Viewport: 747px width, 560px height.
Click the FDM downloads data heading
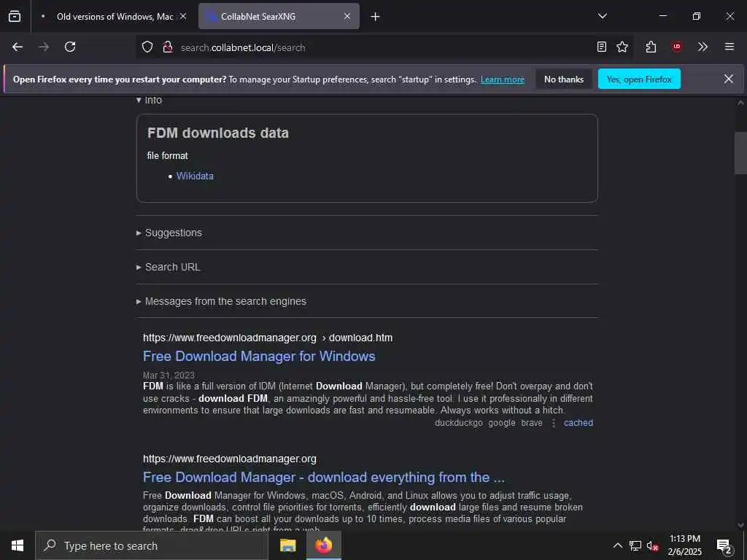click(x=217, y=133)
